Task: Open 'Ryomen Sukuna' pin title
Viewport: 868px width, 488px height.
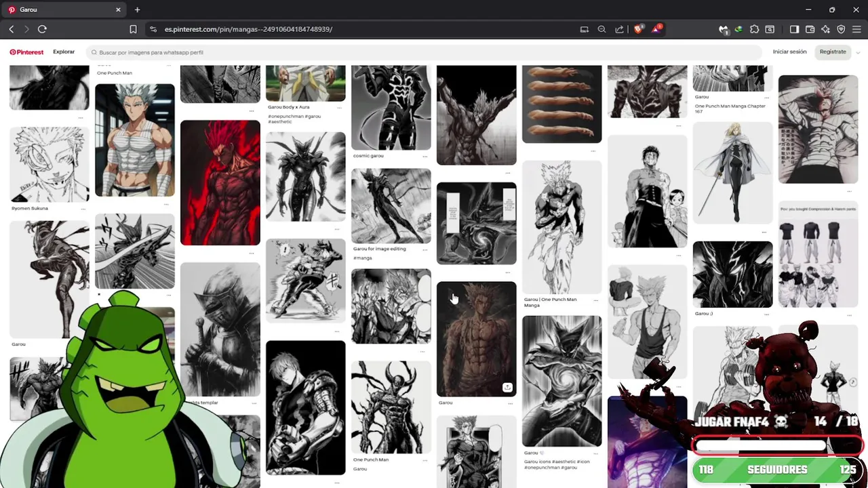Action: (30, 208)
